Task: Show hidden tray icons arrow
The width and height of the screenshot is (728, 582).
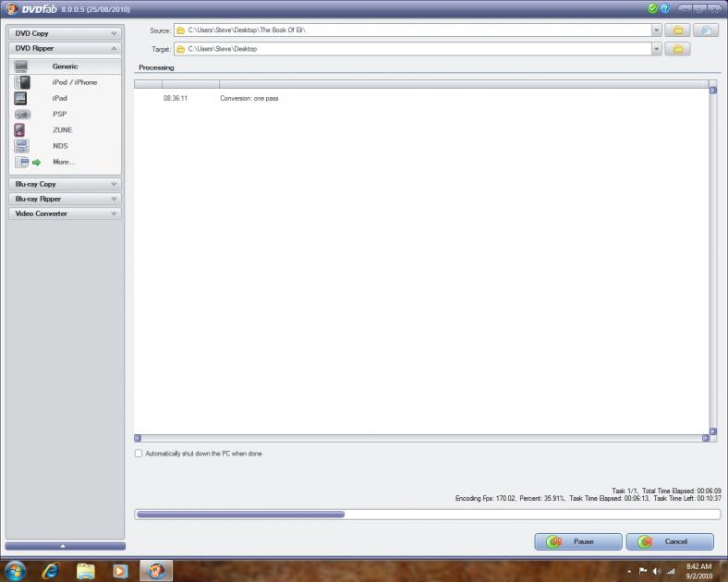Action: coord(629,572)
